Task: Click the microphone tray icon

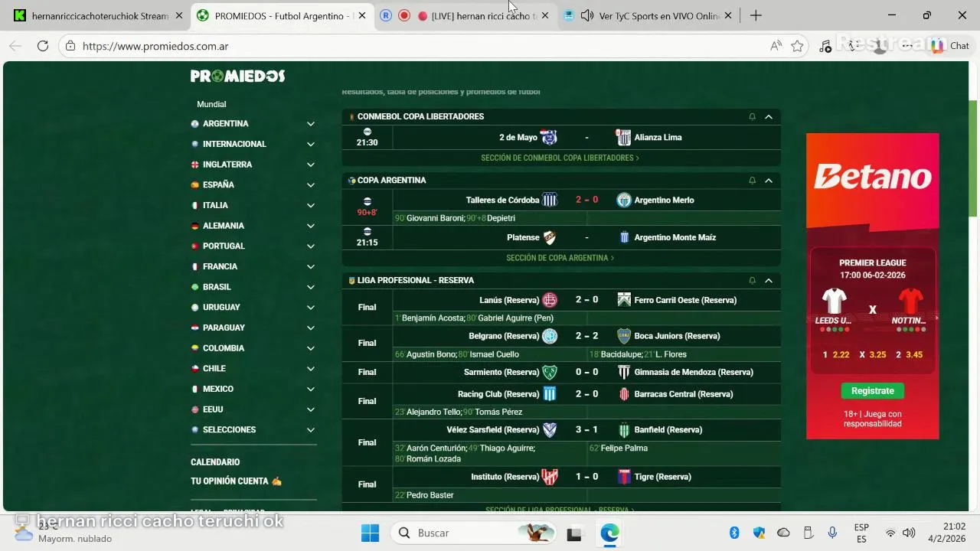Action: [832, 533]
